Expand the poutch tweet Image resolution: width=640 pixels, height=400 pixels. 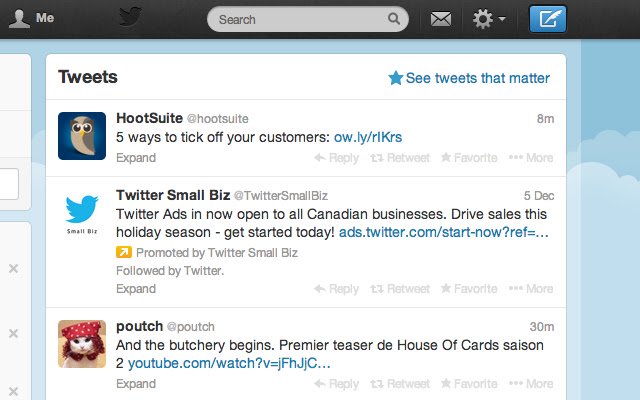pos(136,383)
